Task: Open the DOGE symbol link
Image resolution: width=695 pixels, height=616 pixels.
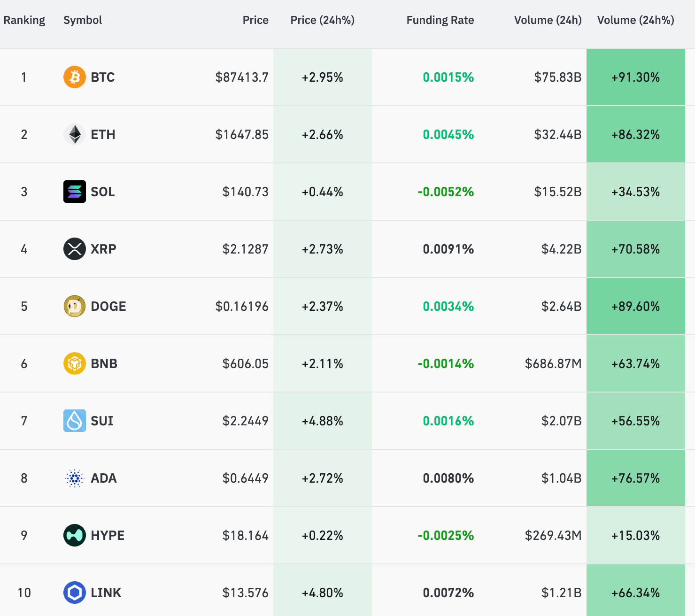Action: [108, 306]
